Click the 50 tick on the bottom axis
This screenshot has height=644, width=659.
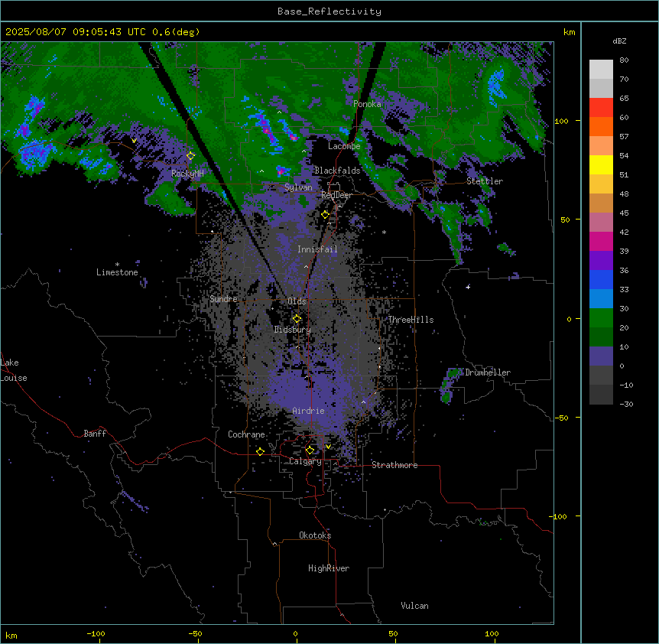(393, 633)
